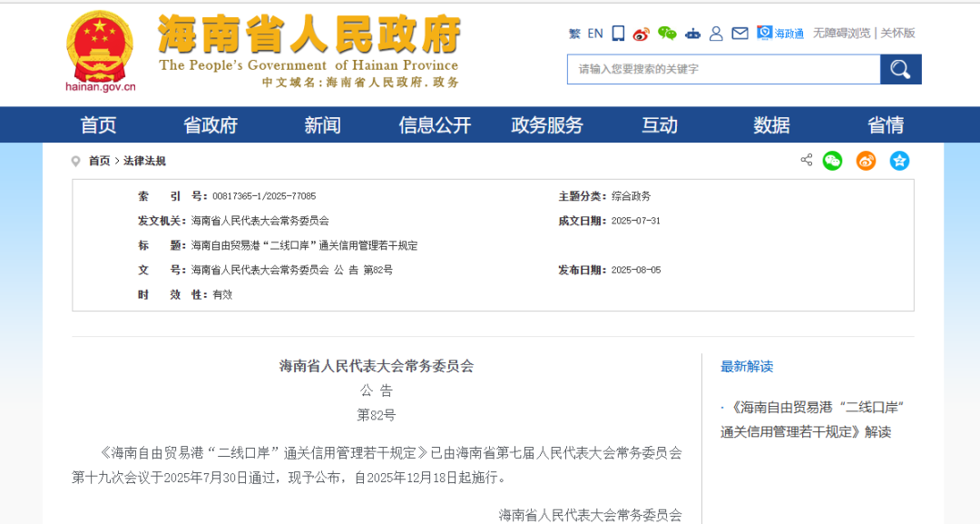Screen dimensions: 980x524
Task: Open the 海政通 shield icon
Action: pyautogui.click(x=763, y=33)
